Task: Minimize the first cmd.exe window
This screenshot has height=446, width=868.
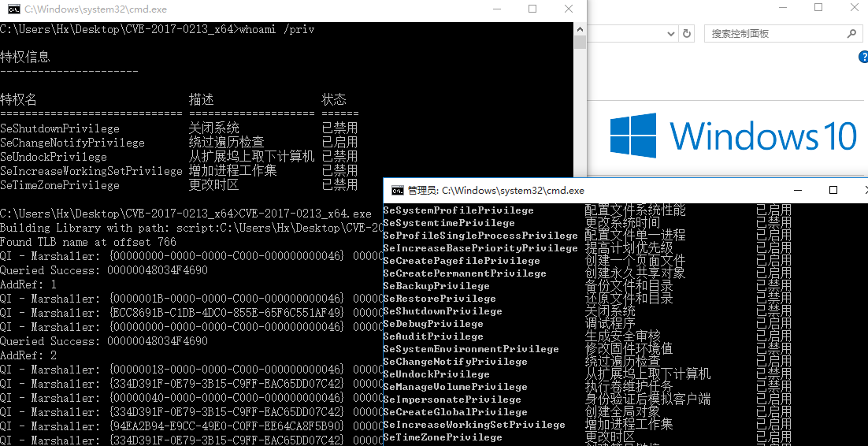Action: point(496,9)
